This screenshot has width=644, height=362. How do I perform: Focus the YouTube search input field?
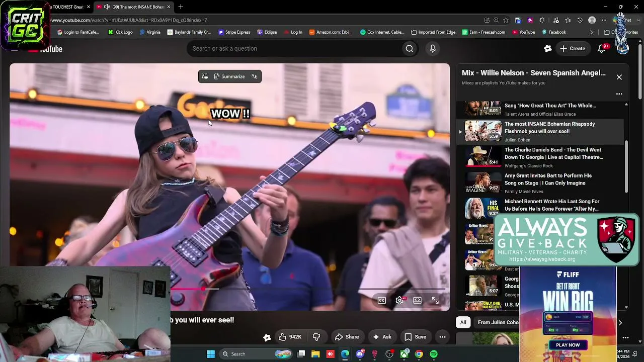[x=294, y=49]
